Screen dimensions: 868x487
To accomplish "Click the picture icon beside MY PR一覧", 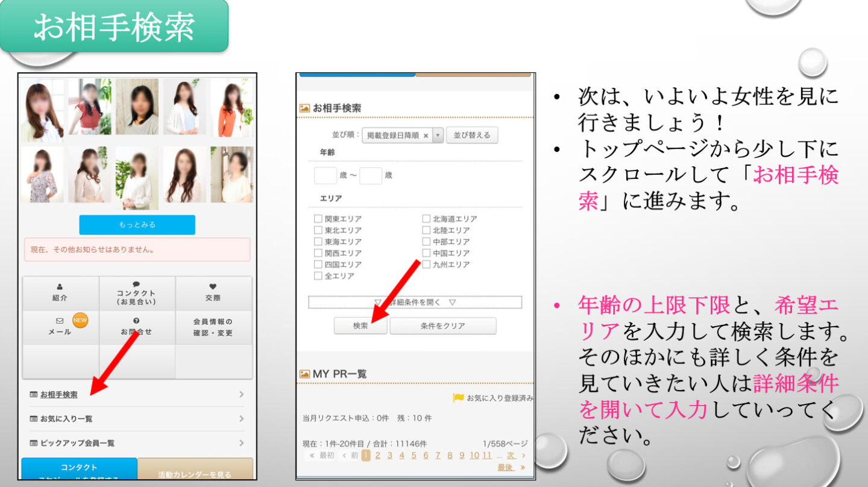I will [x=305, y=374].
